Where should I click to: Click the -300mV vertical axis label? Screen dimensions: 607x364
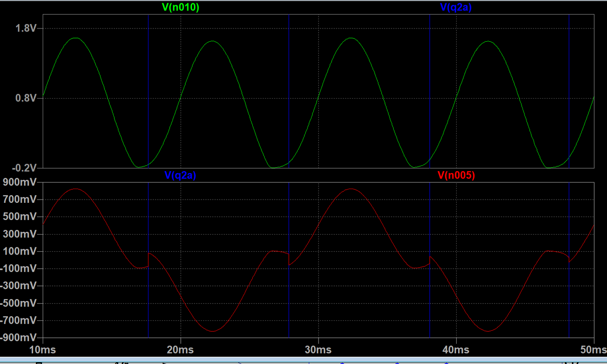[x=19, y=286]
